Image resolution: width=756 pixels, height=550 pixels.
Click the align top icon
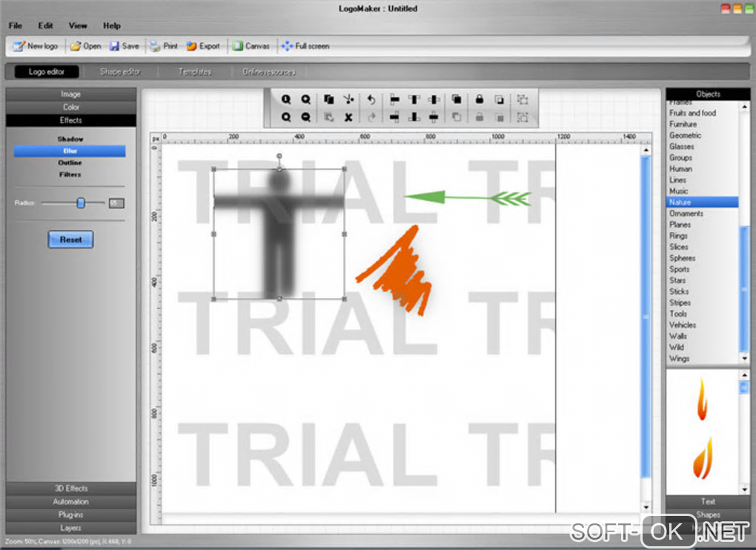414,99
